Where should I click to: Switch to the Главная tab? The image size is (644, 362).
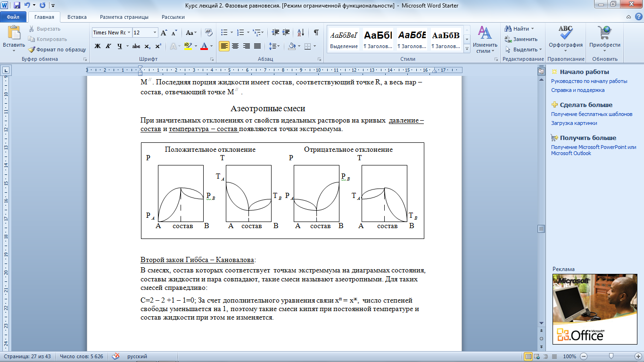(44, 17)
